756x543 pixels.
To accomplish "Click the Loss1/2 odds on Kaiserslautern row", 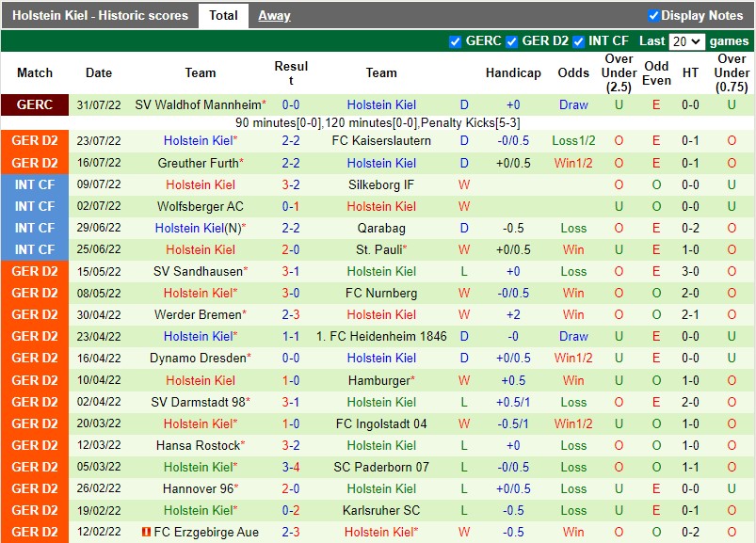I will (x=573, y=140).
